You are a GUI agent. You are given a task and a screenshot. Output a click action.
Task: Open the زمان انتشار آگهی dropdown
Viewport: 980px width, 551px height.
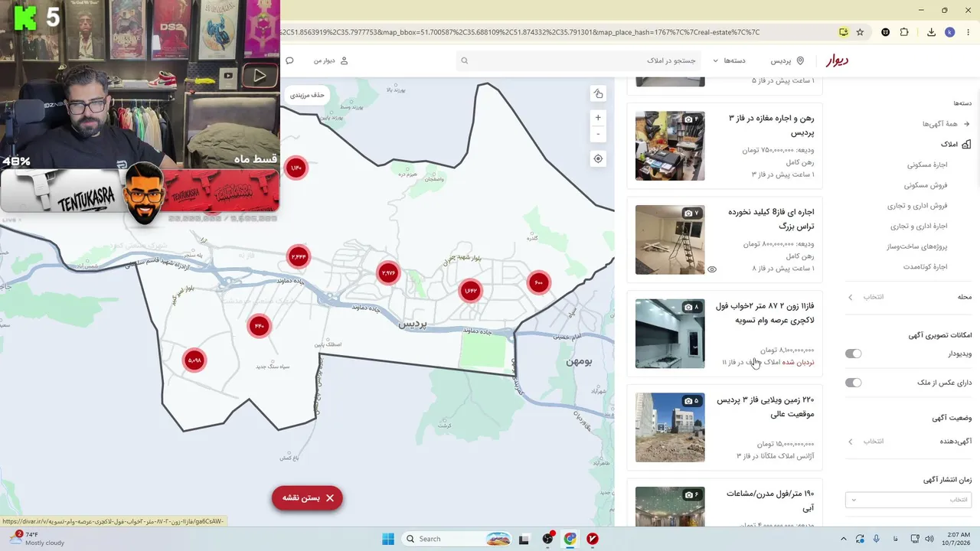(908, 500)
